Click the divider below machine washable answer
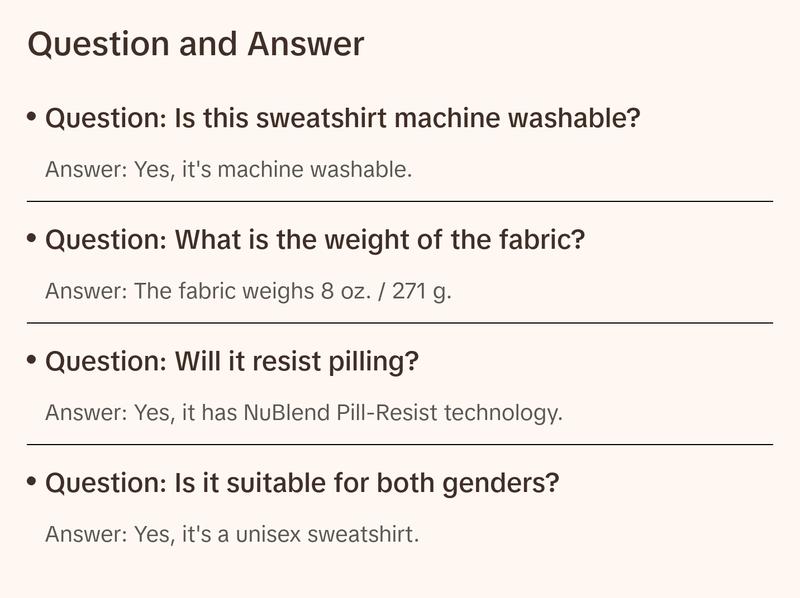The width and height of the screenshot is (800, 598). click(400, 201)
